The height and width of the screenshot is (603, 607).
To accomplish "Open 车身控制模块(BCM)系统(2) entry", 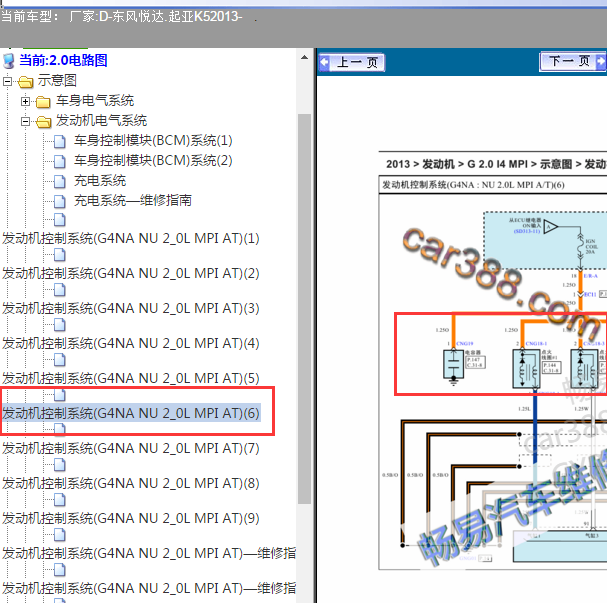I will (153, 161).
